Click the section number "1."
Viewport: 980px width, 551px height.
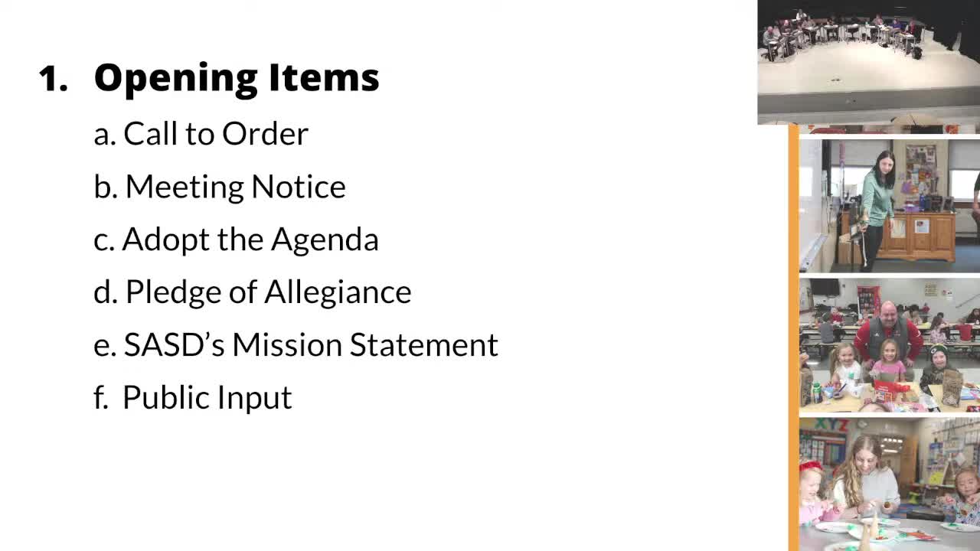pos(54,78)
